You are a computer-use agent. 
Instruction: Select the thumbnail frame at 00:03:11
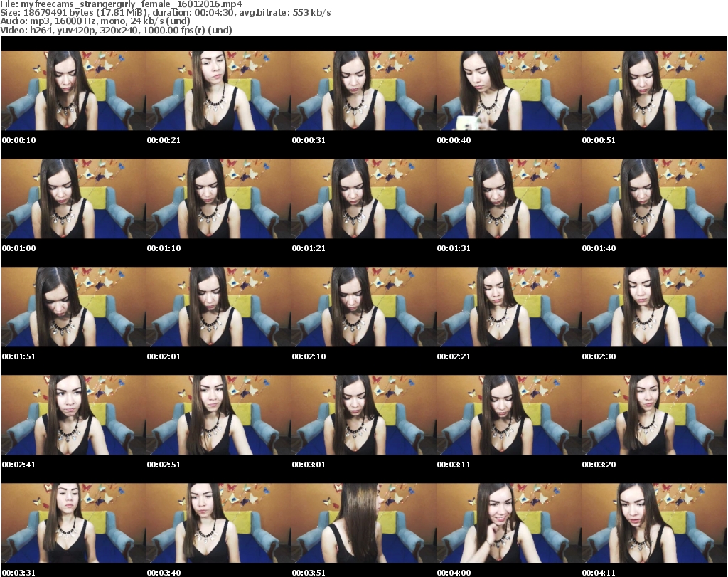(508, 415)
